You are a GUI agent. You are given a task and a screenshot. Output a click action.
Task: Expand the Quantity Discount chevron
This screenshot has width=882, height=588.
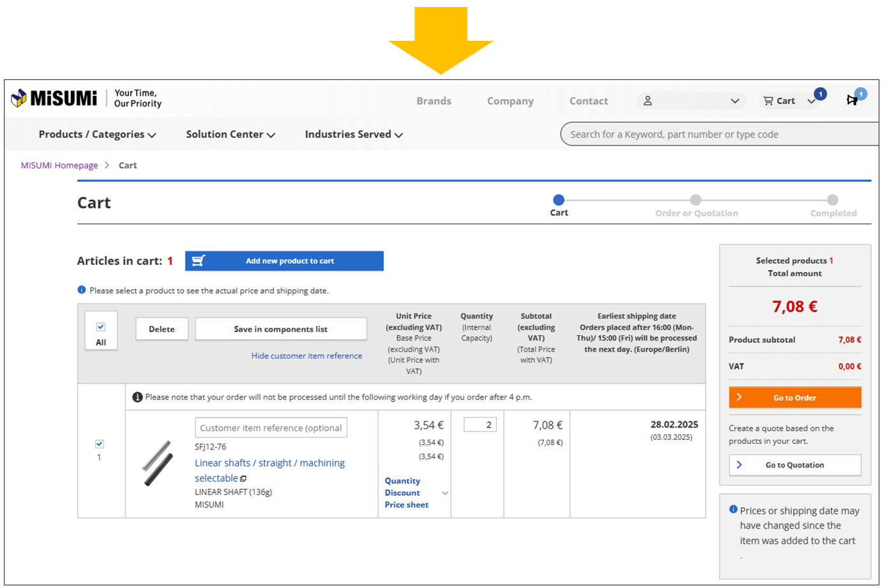click(x=445, y=493)
